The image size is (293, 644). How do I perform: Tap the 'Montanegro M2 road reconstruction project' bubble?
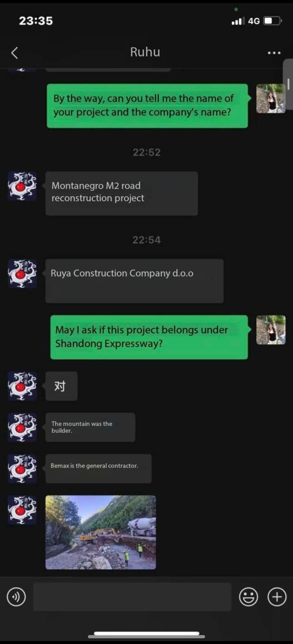pyautogui.click(x=122, y=193)
